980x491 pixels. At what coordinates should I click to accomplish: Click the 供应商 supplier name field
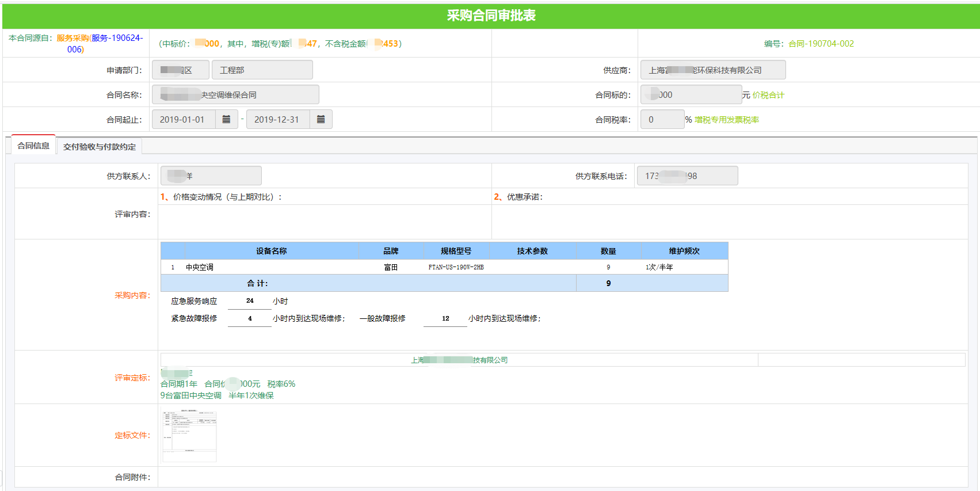[712, 70]
